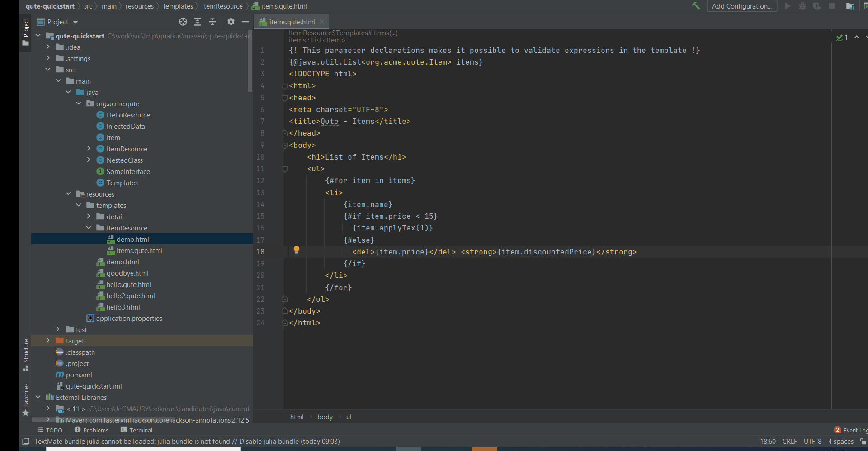Click the Expand All icon in Project panel
Screen dimensions: 868x451
coord(198,22)
